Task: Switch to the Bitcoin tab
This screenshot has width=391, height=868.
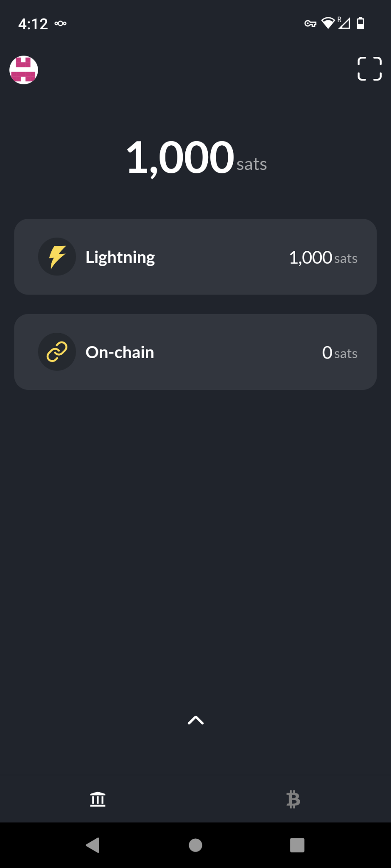Action: 293,799
